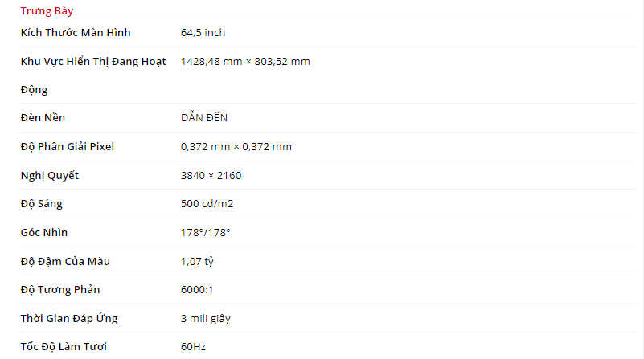The height and width of the screenshot is (359, 644).
Task: Select the 178°/178° viewing angle value
Action: (206, 233)
